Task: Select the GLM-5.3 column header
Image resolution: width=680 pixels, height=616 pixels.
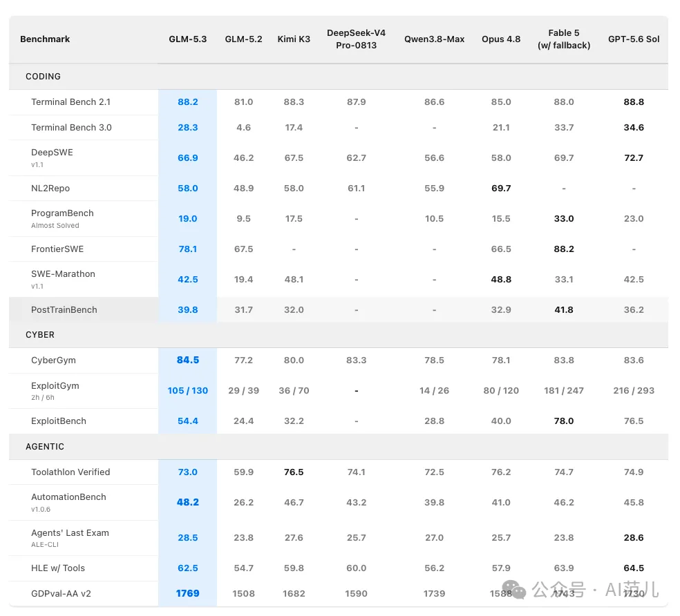Action: click(x=188, y=39)
